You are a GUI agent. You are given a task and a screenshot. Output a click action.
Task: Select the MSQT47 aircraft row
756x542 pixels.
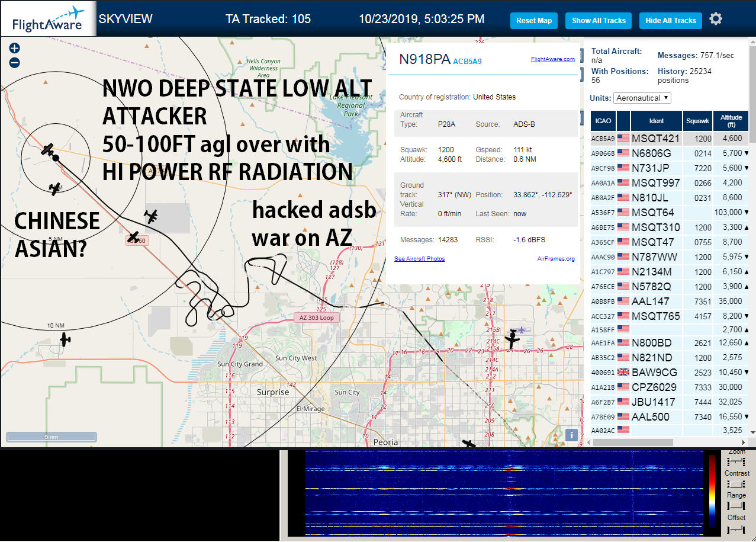click(x=670, y=242)
